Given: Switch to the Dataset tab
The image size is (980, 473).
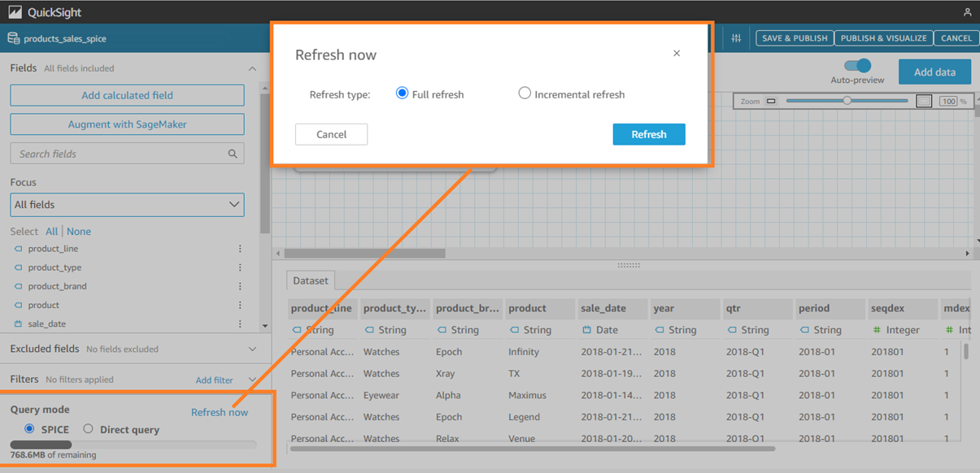Looking at the screenshot, I should pyautogui.click(x=311, y=280).
